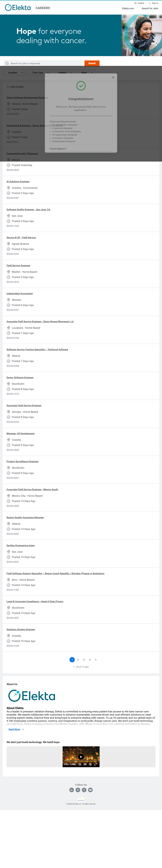Click the Elekta logo in header
This screenshot has width=162, height=868.
[18, 8]
